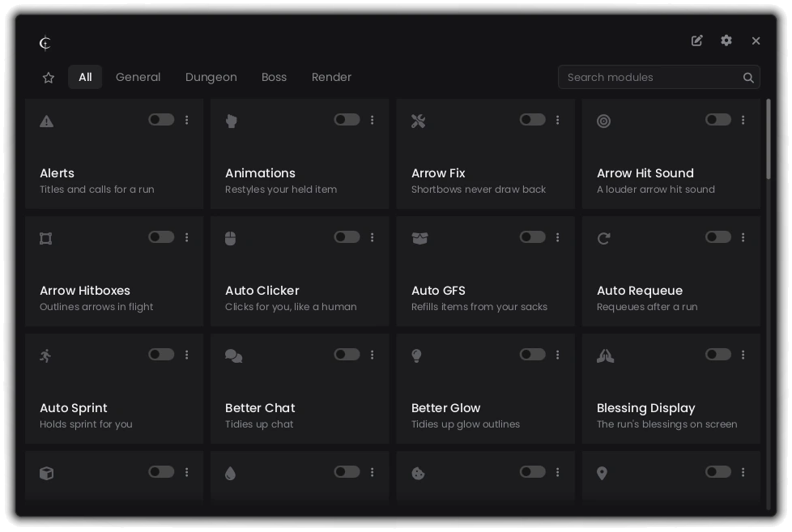792x532 pixels.
Task: Click the Auto Clicker mouse icon
Action: 230,238
